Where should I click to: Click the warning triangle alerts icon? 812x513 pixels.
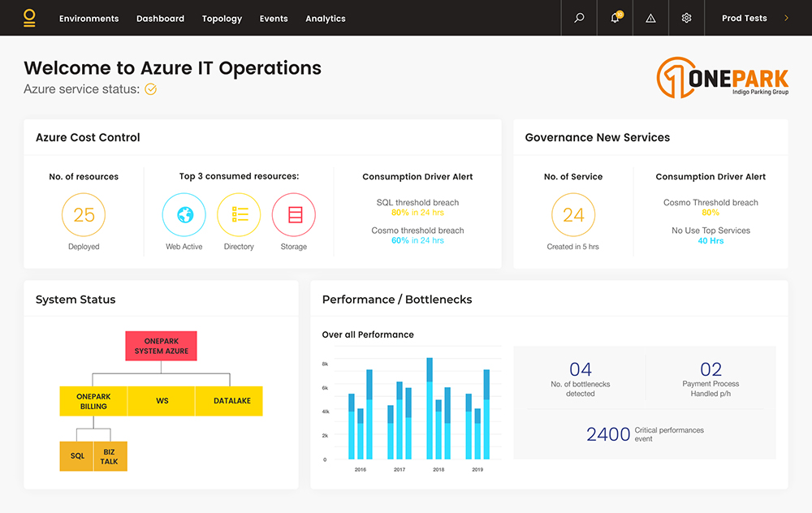tap(650, 18)
